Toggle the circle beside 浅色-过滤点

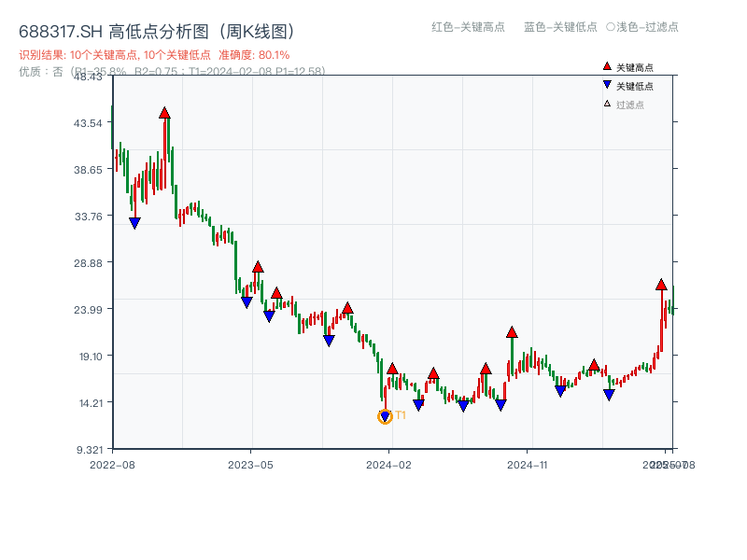(610, 27)
